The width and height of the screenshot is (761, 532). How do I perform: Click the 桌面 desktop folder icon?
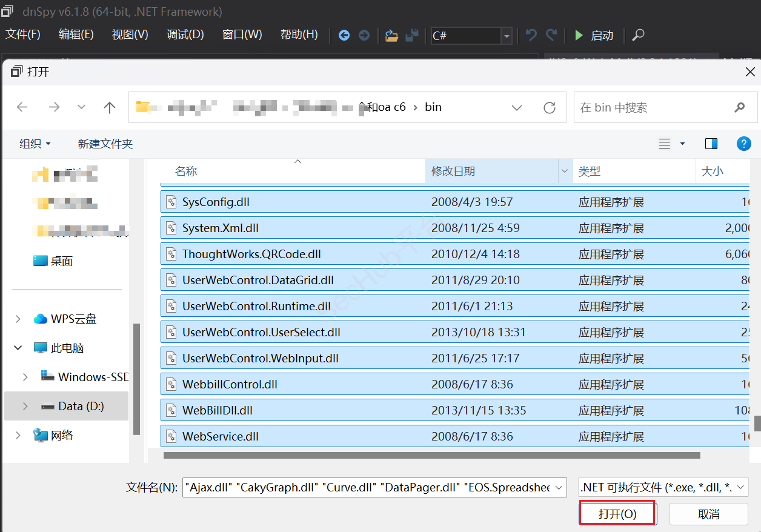(41, 261)
